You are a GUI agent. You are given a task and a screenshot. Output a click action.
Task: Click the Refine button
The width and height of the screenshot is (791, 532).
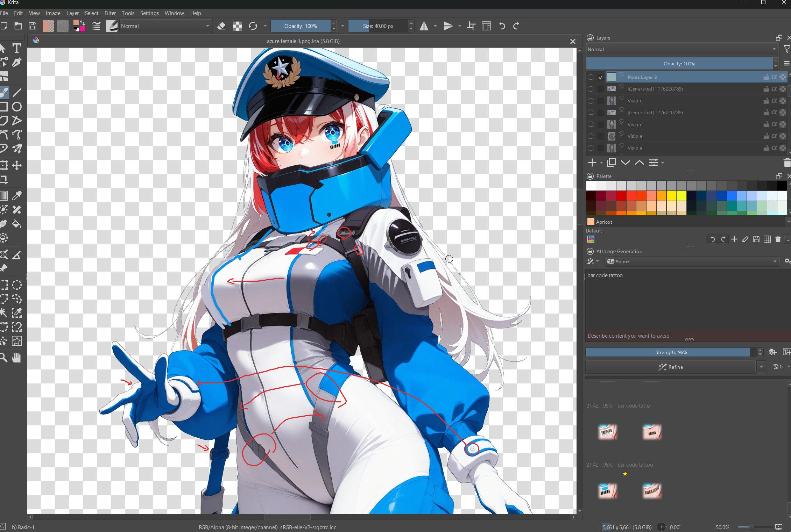pyautogui.click(x=671, y=367)
